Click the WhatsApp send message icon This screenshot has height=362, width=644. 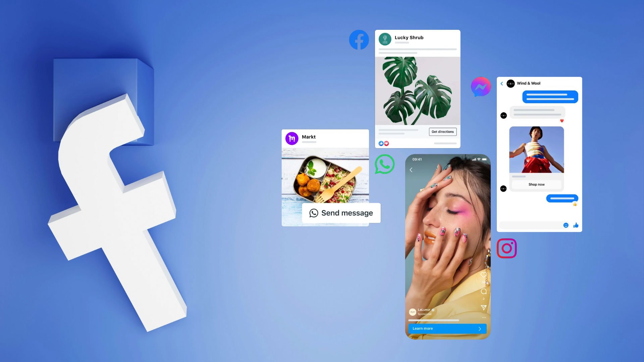click(313, 213)
